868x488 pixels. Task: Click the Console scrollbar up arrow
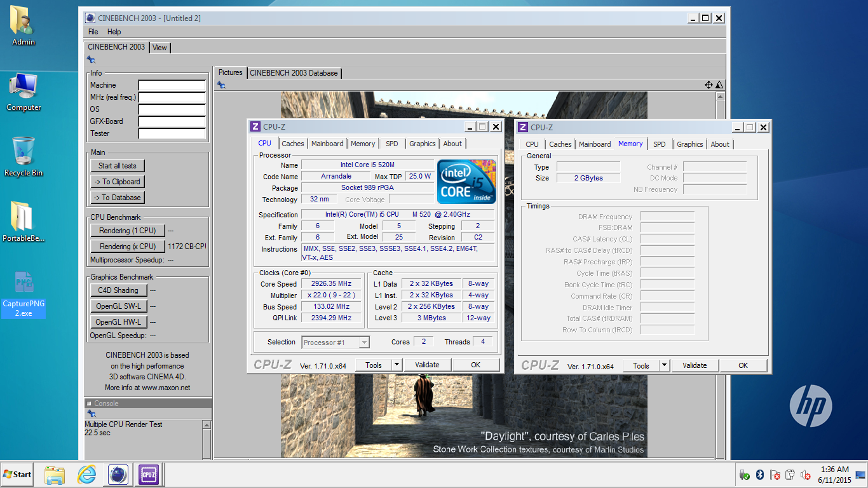tap(207, 424)
